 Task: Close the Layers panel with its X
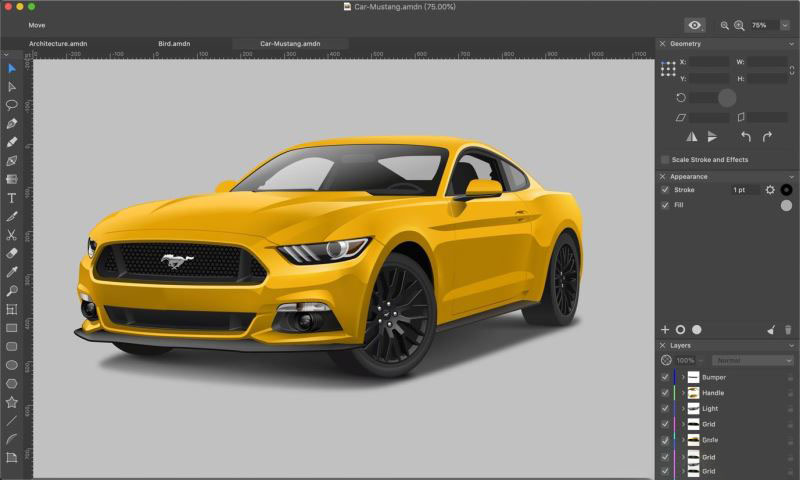tap(662, 345)
